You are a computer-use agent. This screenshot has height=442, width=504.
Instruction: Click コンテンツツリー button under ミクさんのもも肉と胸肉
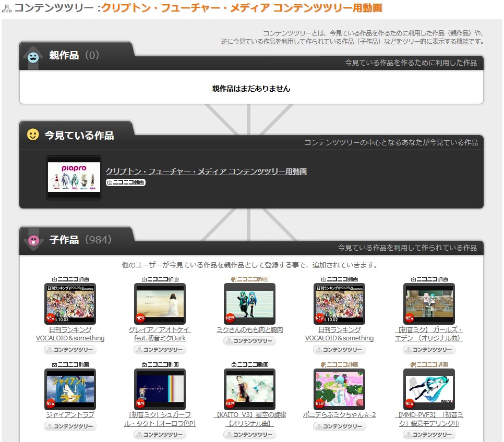[249, 341]
